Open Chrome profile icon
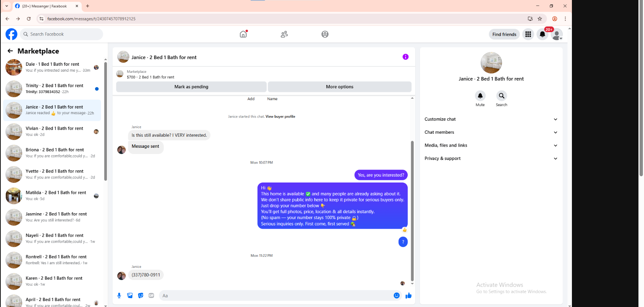 point(555,18)
